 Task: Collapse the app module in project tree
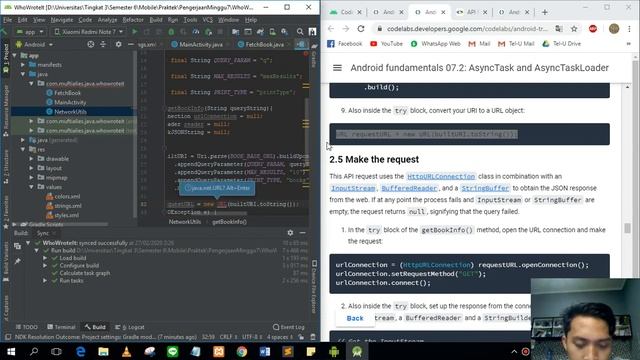[x=15, y=56]
